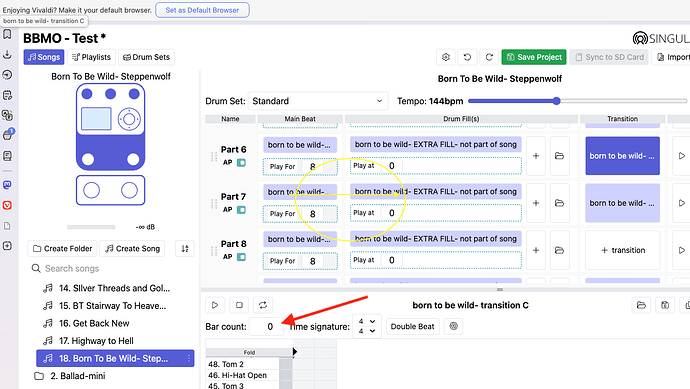
Task: Click the pedal volume slider
Action: coord(91,227)
